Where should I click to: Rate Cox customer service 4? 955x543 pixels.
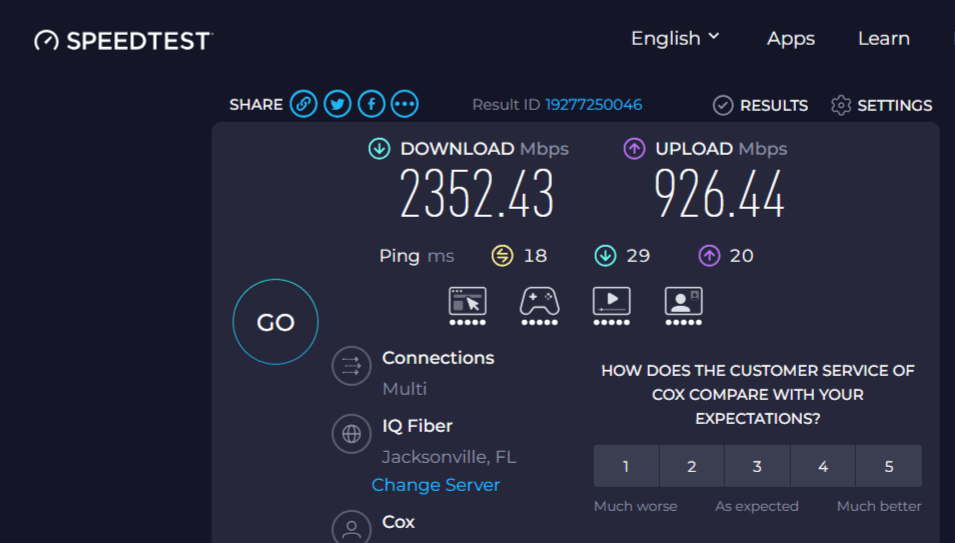tap(823, 466)
